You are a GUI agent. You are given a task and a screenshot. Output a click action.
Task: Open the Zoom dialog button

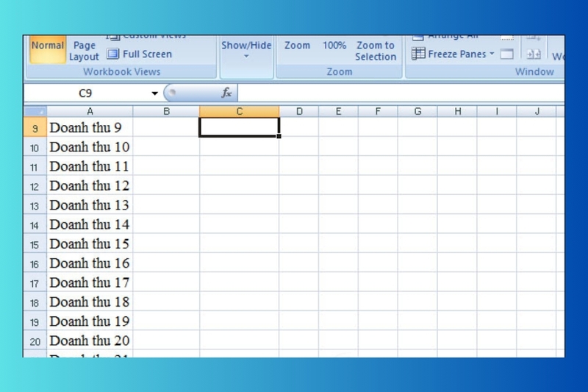(x=297, y=46)
